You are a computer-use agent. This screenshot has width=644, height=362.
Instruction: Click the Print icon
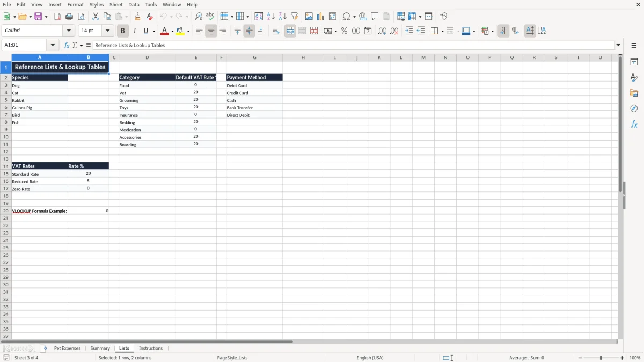point(69,17)
